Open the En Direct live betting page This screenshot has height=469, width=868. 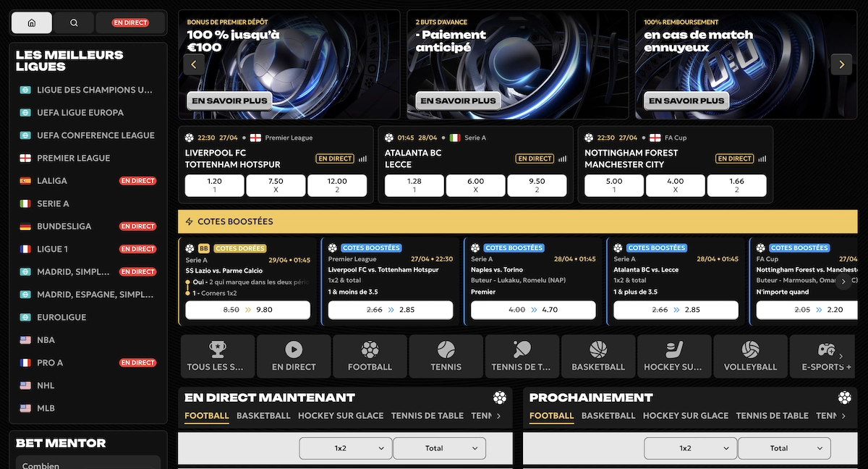pyautogui.click(x=293, y=355)
